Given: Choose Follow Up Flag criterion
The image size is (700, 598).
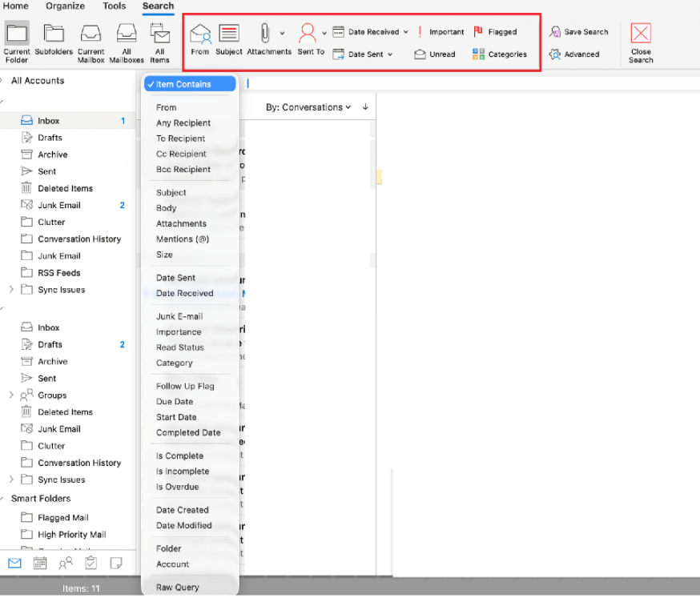Looking at the screenshot, I should click(185, 387).
